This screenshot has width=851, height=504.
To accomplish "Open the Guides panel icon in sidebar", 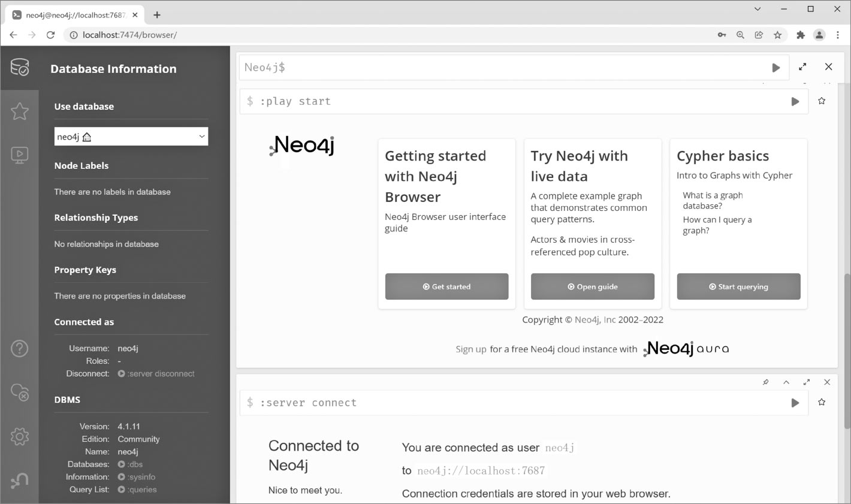I will coord(20,155).
